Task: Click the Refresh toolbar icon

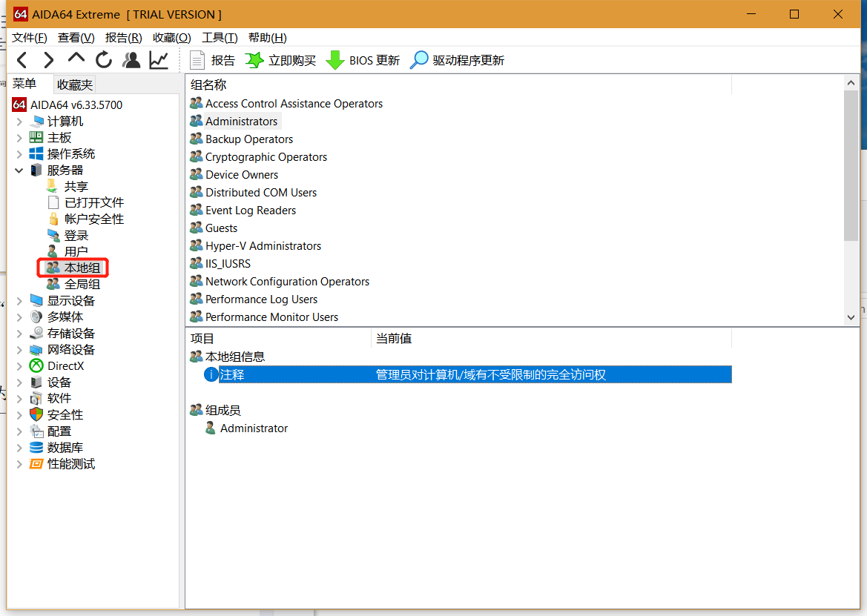Action: pos(104,60)
